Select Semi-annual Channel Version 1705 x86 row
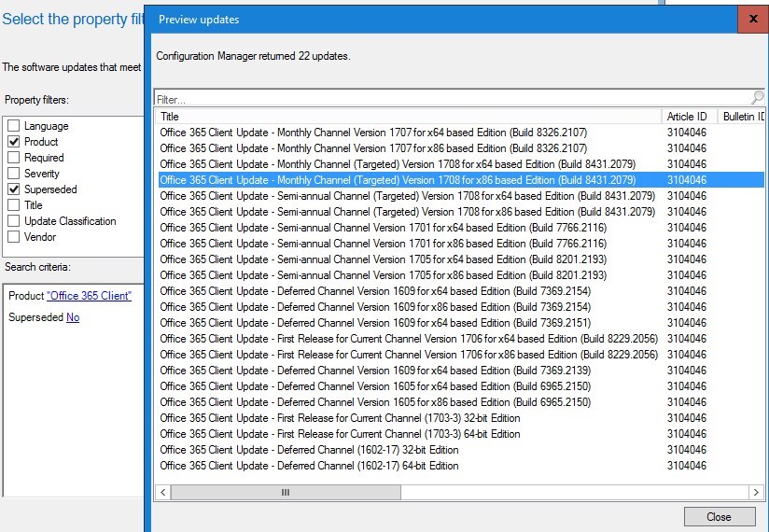Viewport: 769px width, 532px height. [x=461, y=275]
